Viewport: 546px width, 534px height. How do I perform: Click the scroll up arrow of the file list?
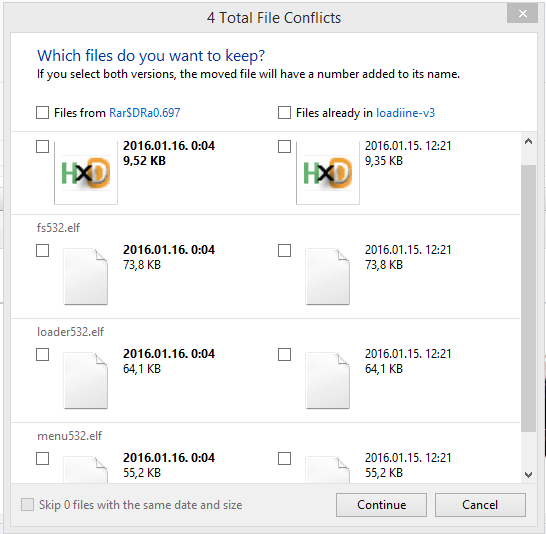[x=528, y=141]
